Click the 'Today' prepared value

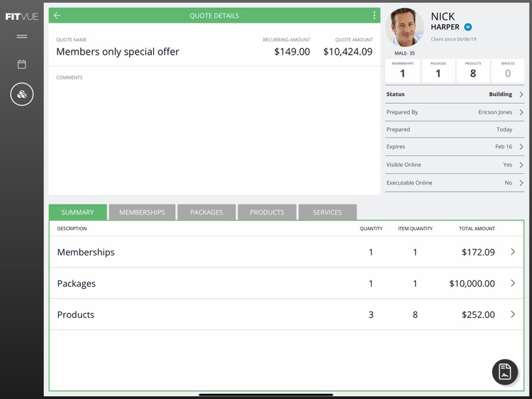[504, 129]
